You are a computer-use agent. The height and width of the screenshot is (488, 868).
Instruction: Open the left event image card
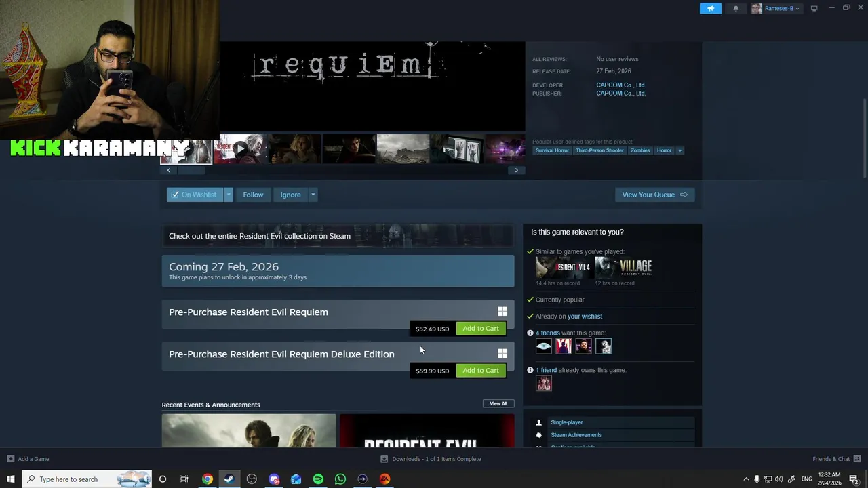point(249,431)
